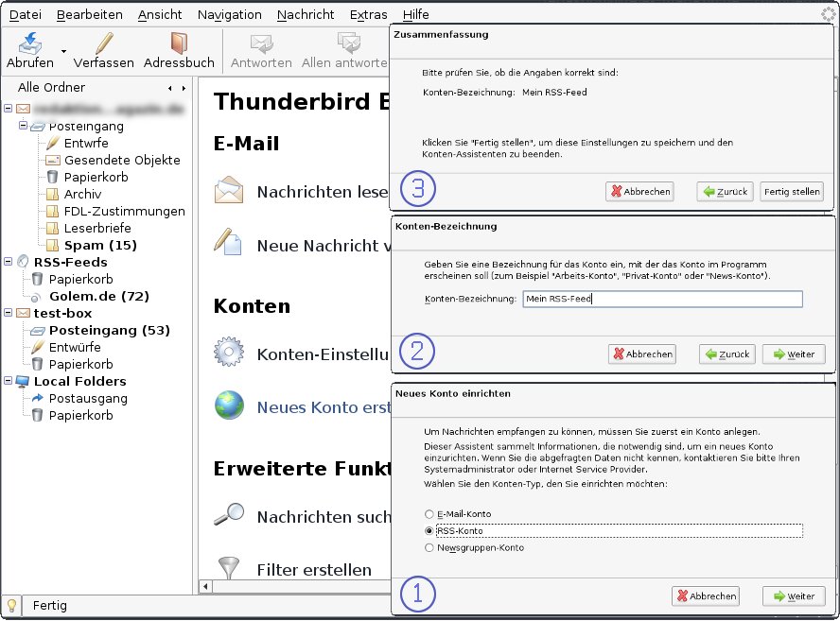Click the Neues Konto erstellen globe icon
840x621 pixels.
[x=229, y=405]
